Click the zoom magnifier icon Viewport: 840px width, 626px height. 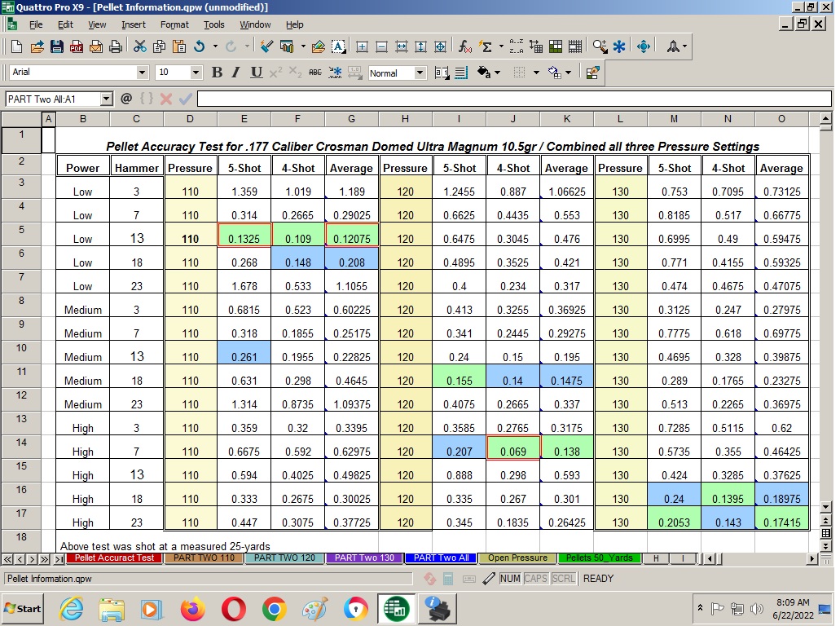pos(600,46)
